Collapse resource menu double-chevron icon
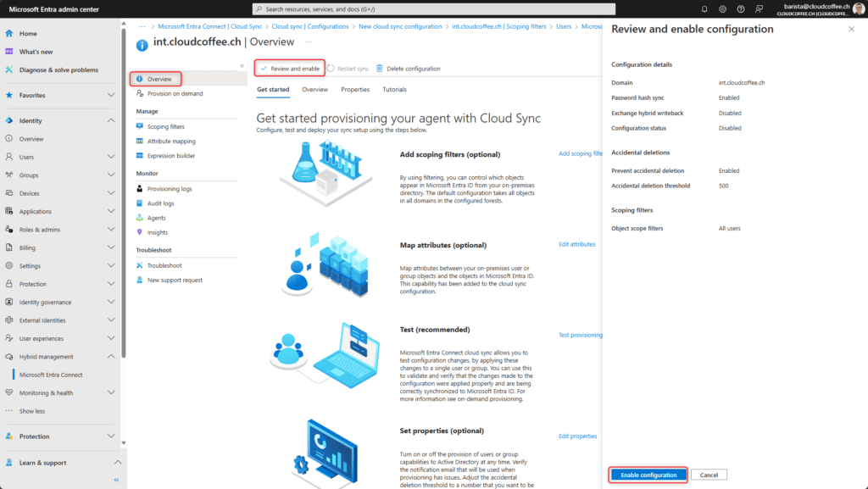 242,65
